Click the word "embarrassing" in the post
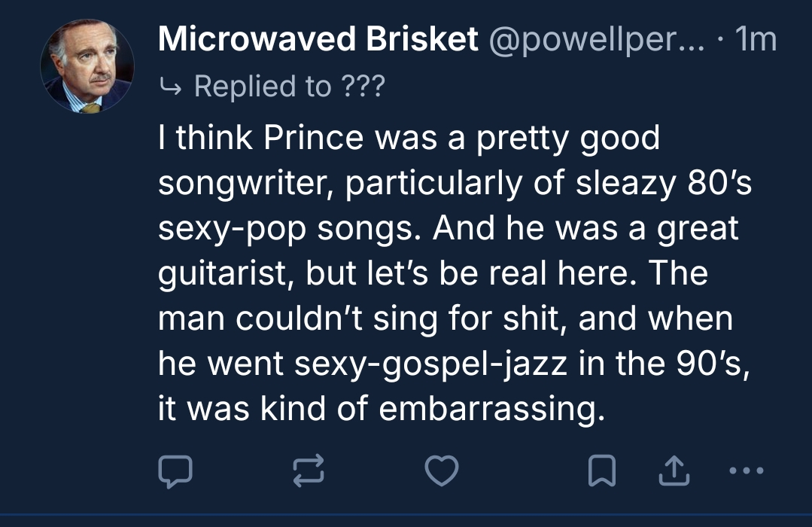 pos(492,409)
